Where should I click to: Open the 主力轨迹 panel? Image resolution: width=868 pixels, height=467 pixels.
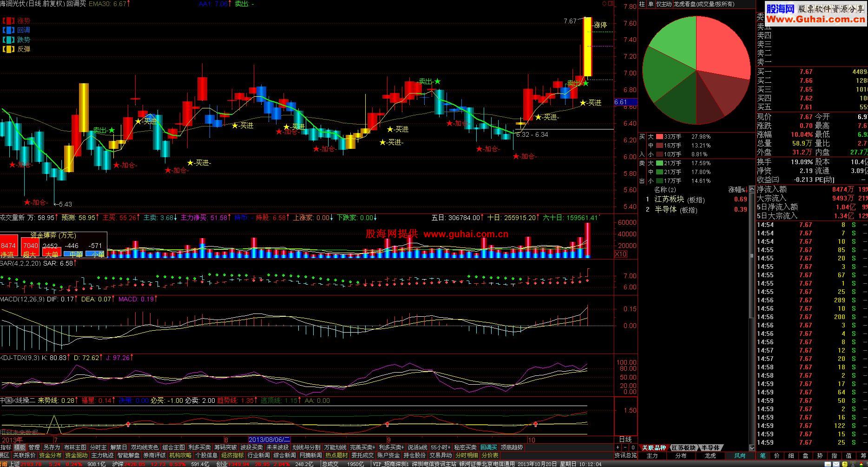pyautogui.click(x=102, y=455)
